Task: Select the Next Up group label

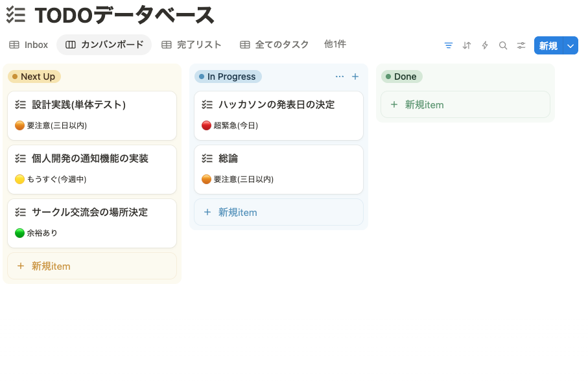Action: click(34, 77)
